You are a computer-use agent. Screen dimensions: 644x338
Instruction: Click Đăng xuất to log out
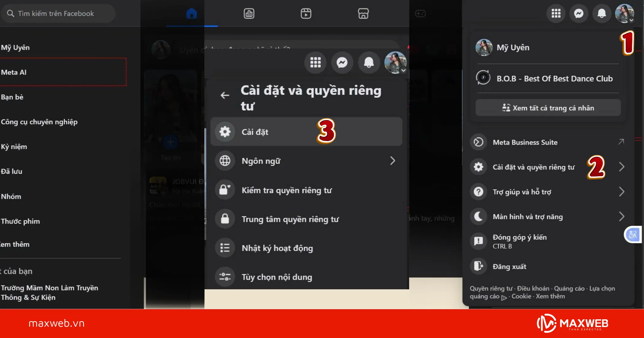tap(509, 267)
